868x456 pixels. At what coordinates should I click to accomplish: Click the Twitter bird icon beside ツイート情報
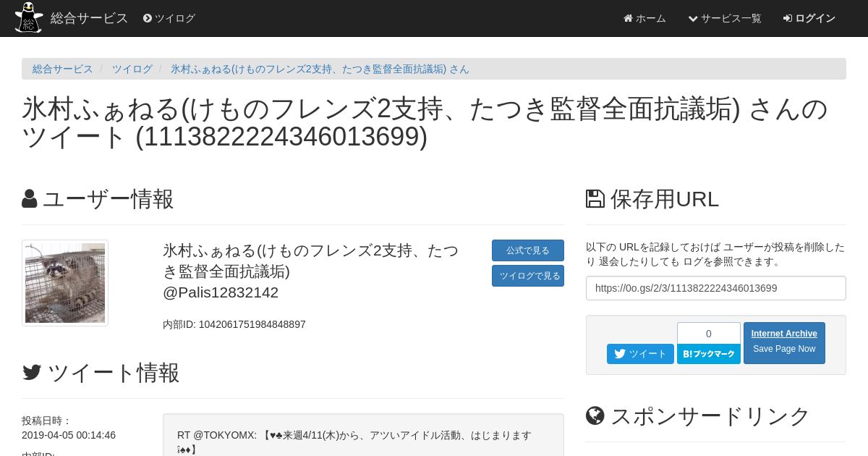click(32, 373)
